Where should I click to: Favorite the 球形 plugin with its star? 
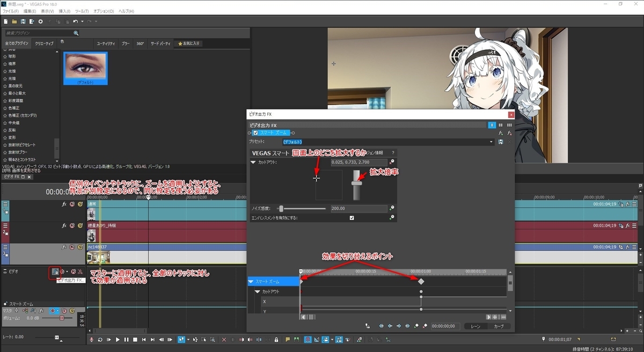pyautogui.click(x=5, y=56)
